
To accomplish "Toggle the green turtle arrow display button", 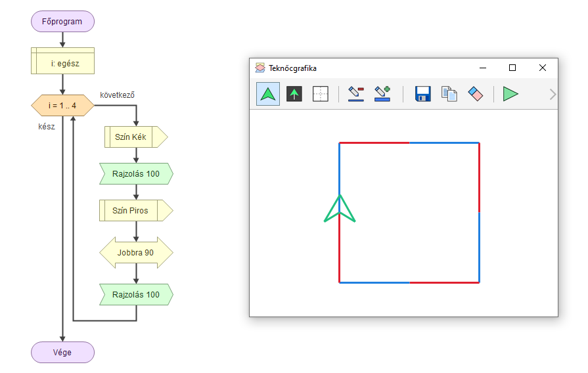I will coord(267,94).
